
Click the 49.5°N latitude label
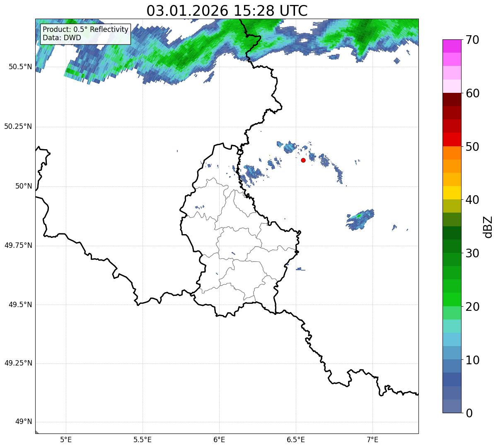(20, 305)
